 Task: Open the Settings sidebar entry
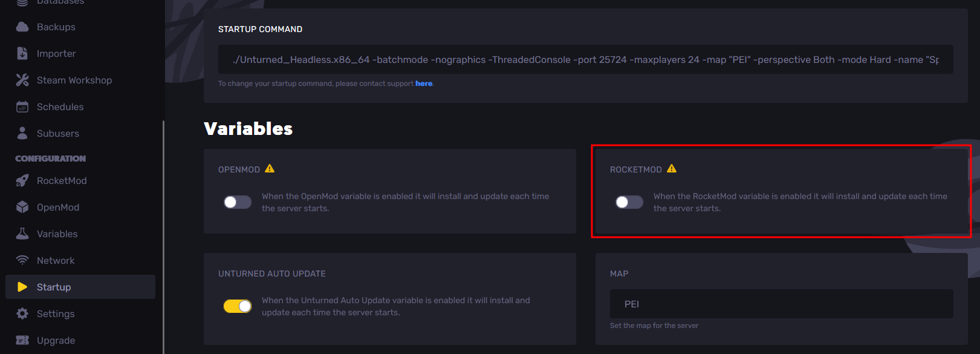(x=80, y=313)
